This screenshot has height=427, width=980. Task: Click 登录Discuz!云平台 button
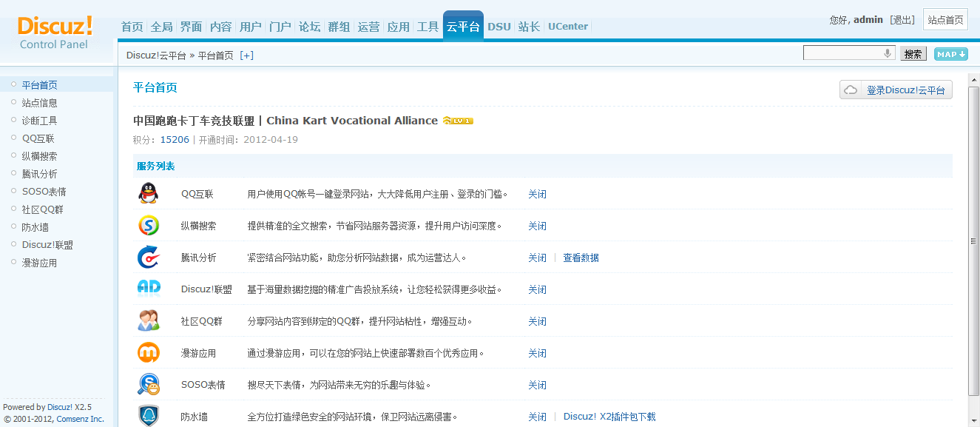click(896, 90)
